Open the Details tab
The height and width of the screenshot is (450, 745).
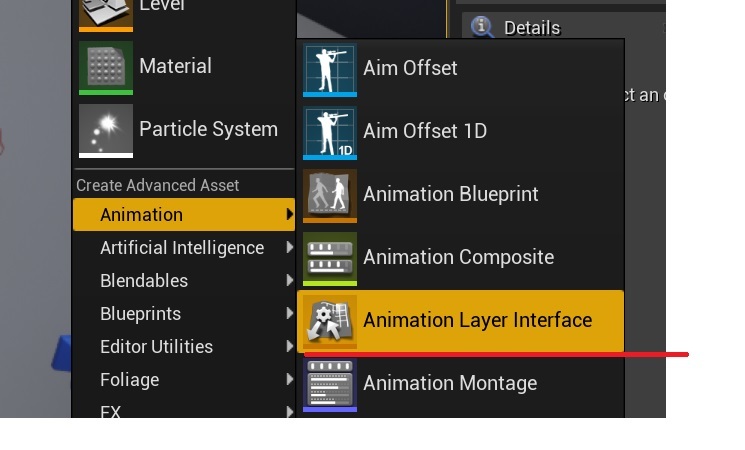[532, 28]
